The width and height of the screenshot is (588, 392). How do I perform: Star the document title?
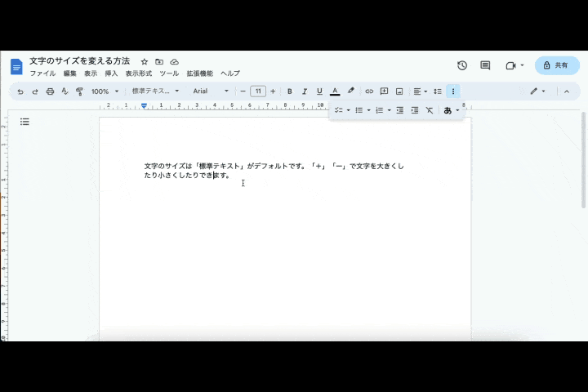click(x=145, y=61)
